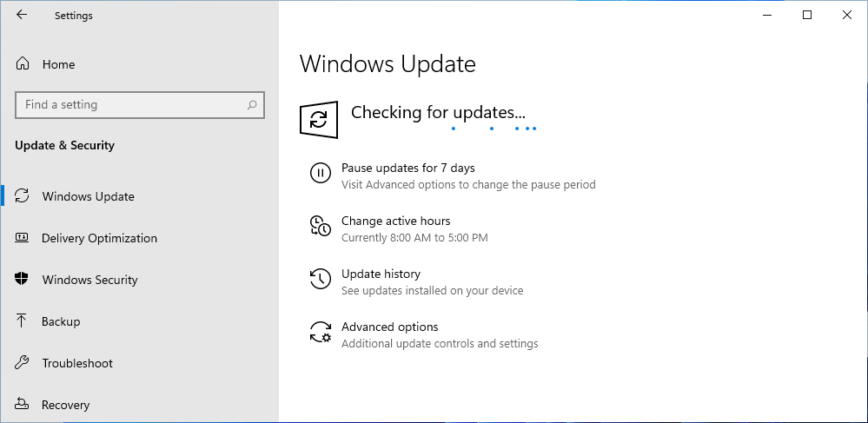Screen dimensions: 868x423
Task: Click the 'Checking for updates...' status text
Action: tap(438, 112)
